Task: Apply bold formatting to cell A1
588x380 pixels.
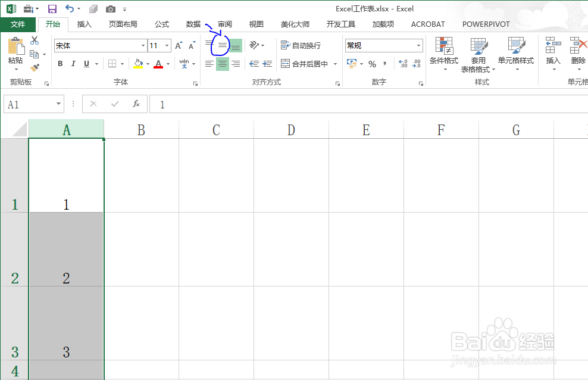Action: 60,63
